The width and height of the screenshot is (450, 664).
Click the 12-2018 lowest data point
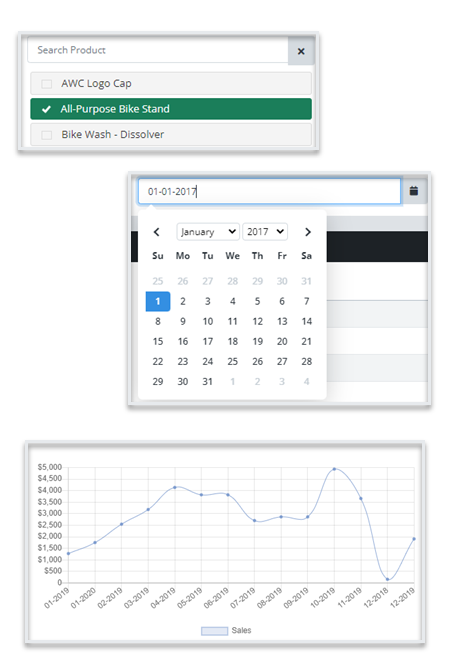coord(387,579)
